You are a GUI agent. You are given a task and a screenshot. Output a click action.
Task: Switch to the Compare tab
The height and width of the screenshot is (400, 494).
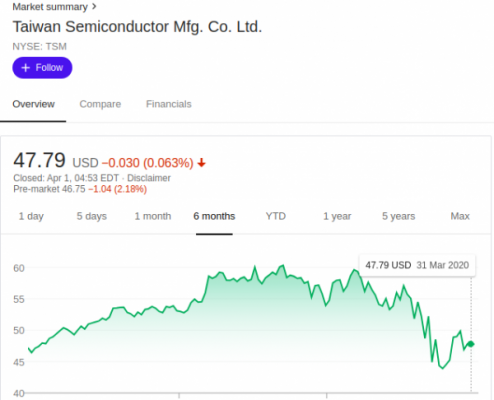[100, 104]
